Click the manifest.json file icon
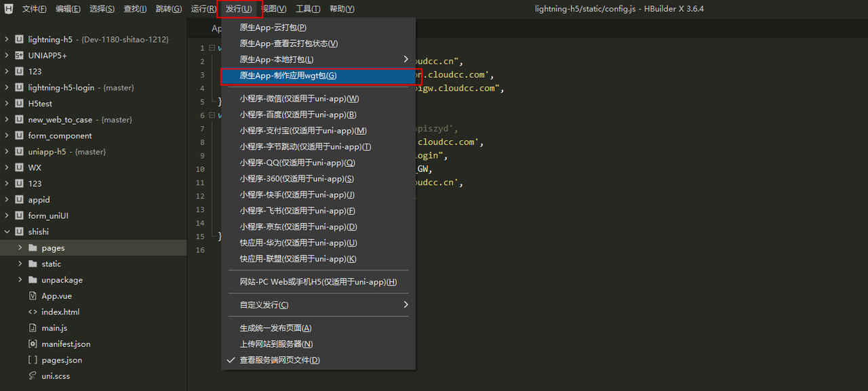The image size is (868, 391). [33, 344]
